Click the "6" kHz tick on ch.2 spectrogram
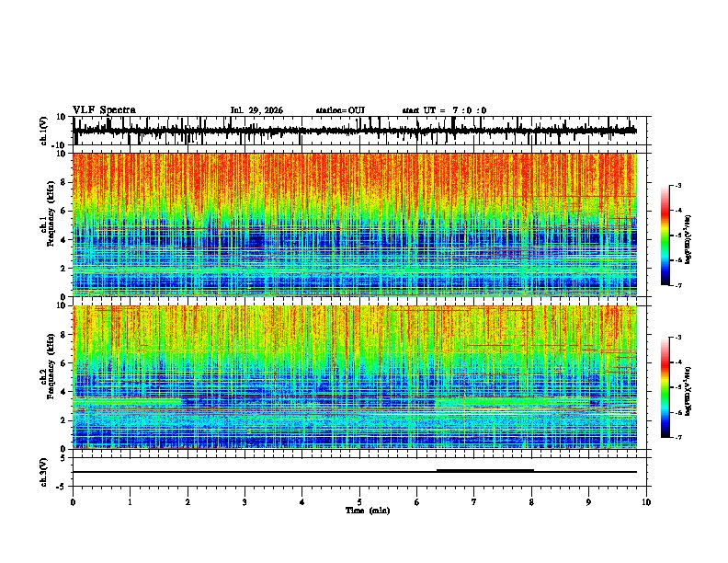 coord(63,363)
